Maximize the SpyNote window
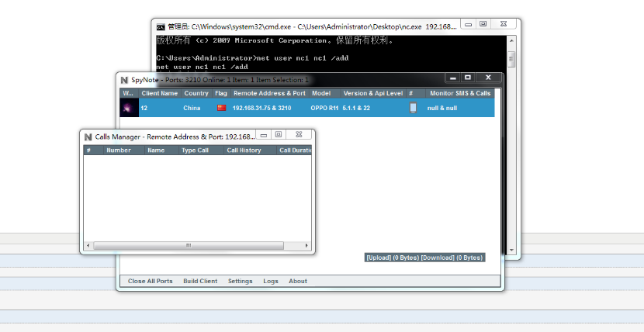This screenshot has height=332, width=644. point(468,78)
